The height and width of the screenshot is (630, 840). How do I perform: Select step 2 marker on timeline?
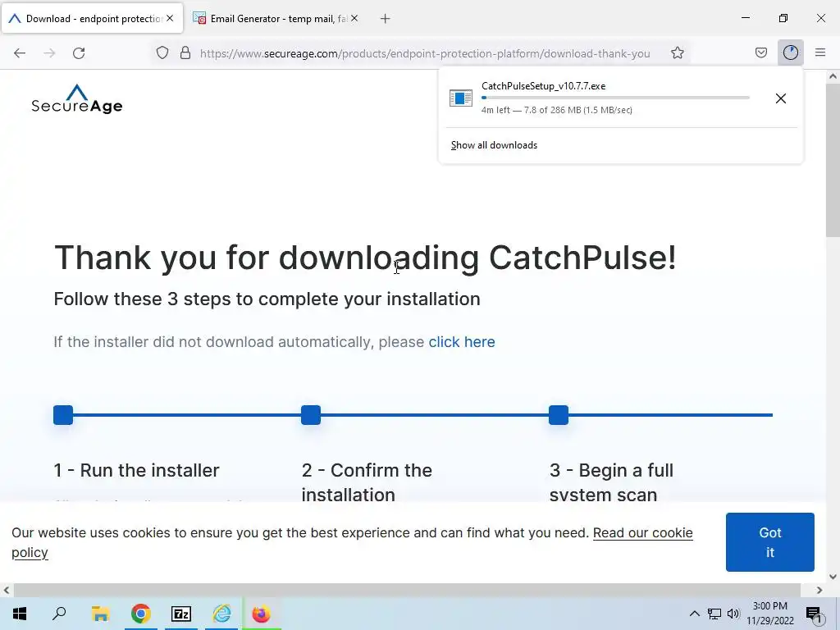pyautogui.click(x=311, y=414)
